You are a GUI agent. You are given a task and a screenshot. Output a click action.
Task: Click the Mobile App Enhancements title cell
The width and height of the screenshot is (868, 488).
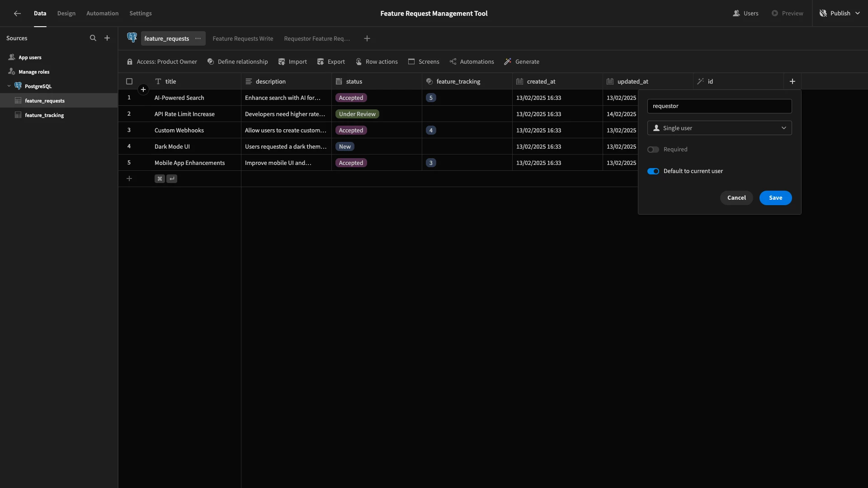(x=196, y=163)
